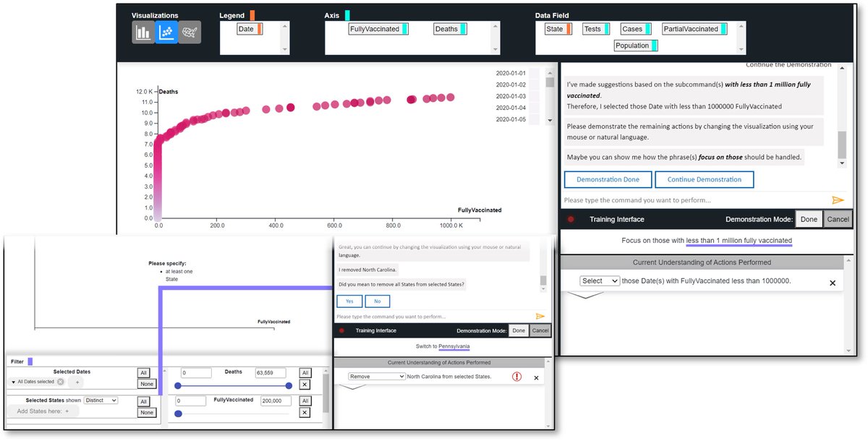
Task: Click the Continue Demonstration button
Action: pyautogui.click(x=704, y=179)
